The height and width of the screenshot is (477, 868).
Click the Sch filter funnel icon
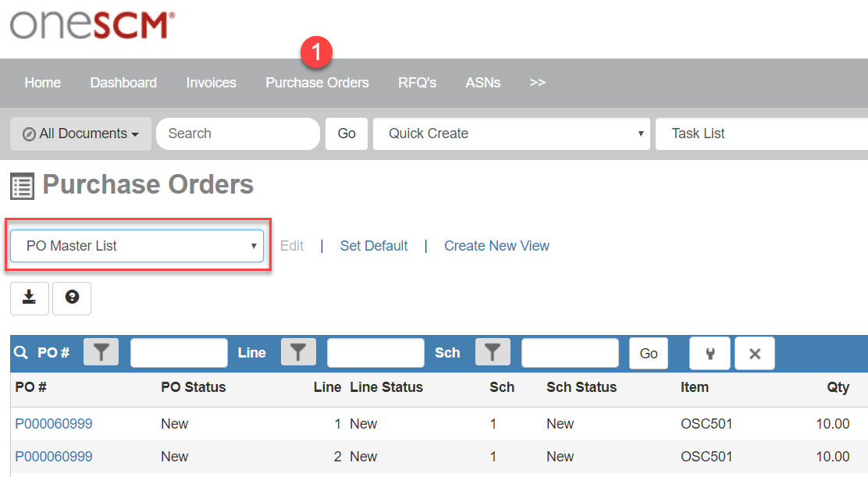[x=492, y=353]
